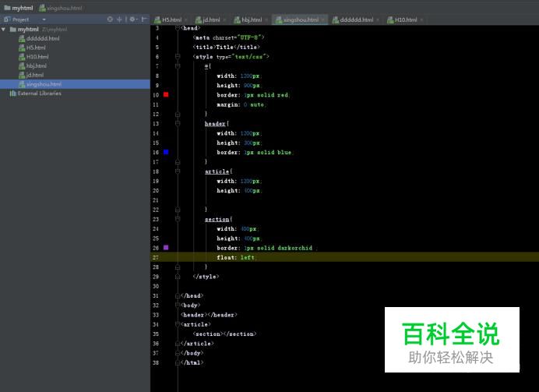Select H5.html in the project tree

[x=32, y=48]
